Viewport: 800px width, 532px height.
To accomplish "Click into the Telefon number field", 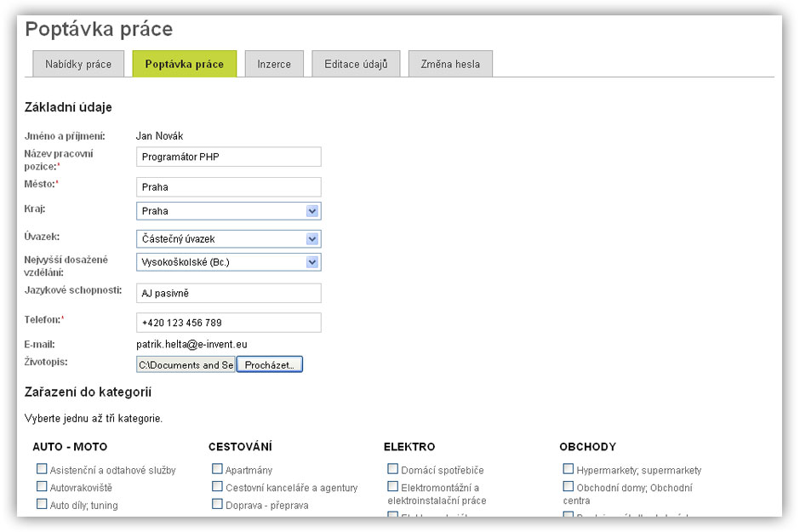I will [x=228, y=323].
